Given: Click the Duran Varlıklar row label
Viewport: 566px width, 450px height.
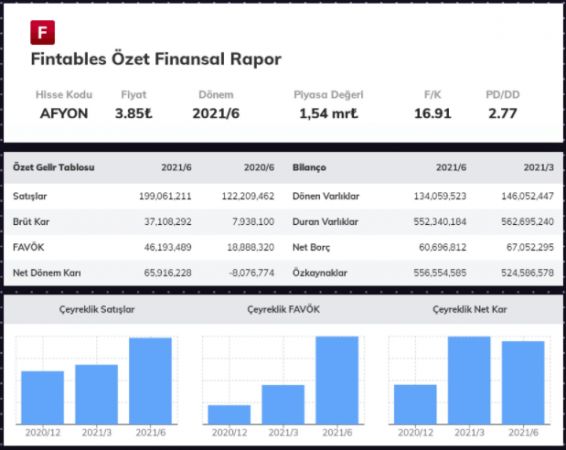Looking at the screenshot, I should 325,222.
